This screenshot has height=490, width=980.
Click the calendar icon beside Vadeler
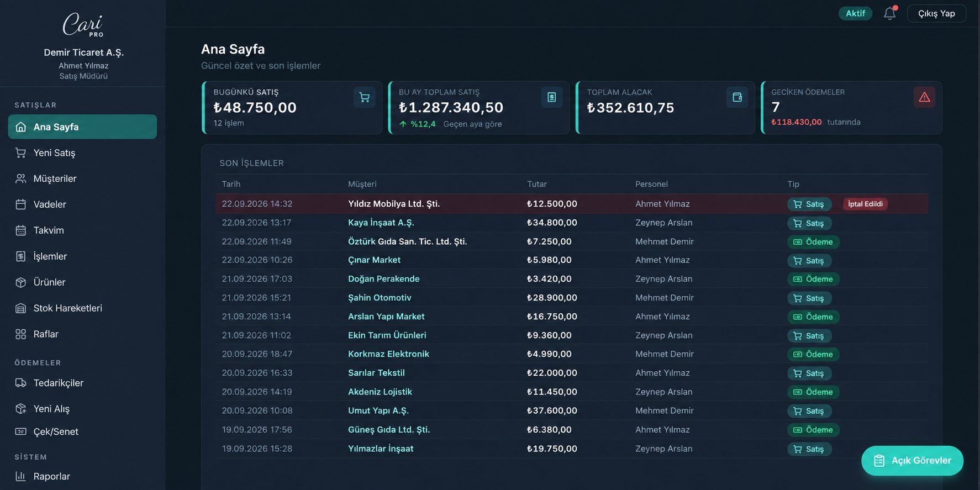point(21,204)
